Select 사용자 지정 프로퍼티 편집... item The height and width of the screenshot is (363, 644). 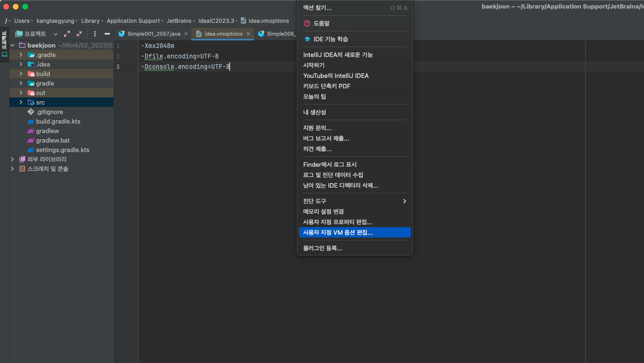355,222
